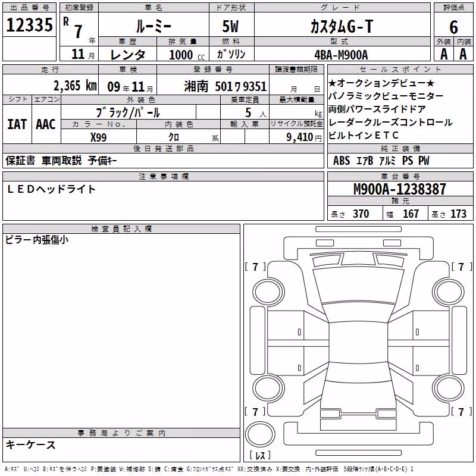This screenshot has width=476, height=476.
Task: Click the air conditioner value AAC
Action: (46, 124)
